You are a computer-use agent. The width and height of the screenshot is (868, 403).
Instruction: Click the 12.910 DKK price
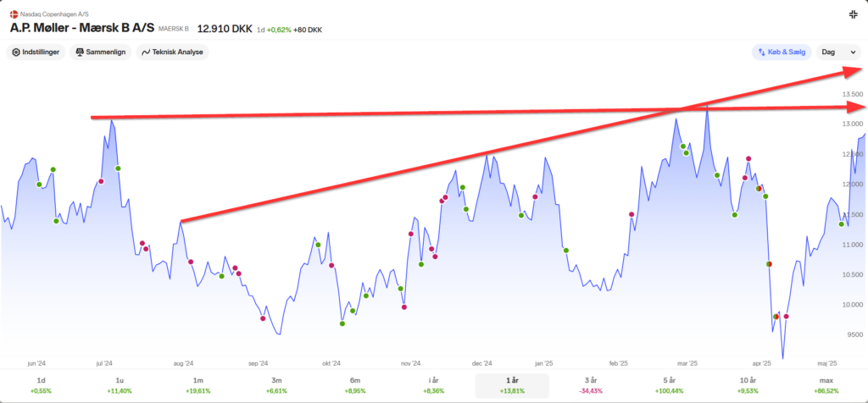pyautogui.click(x=225, y=28)
